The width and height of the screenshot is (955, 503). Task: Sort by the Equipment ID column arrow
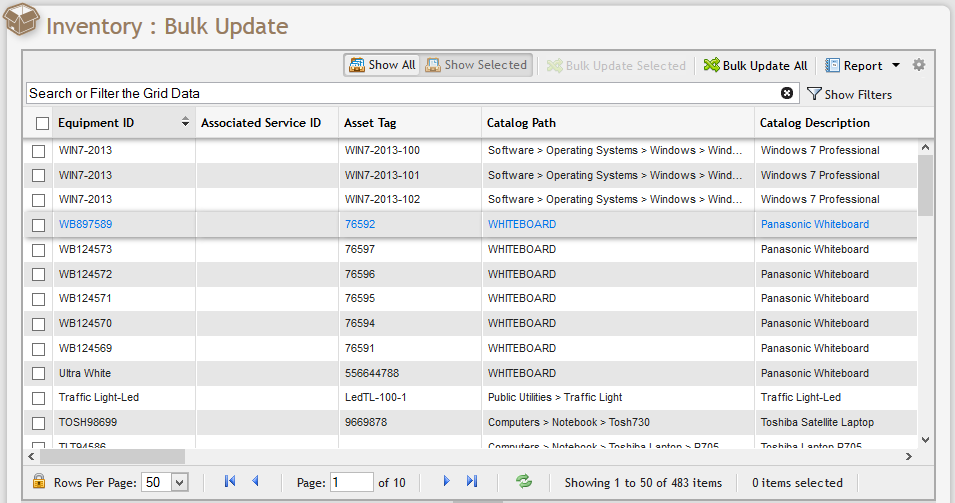coord(185,123)
